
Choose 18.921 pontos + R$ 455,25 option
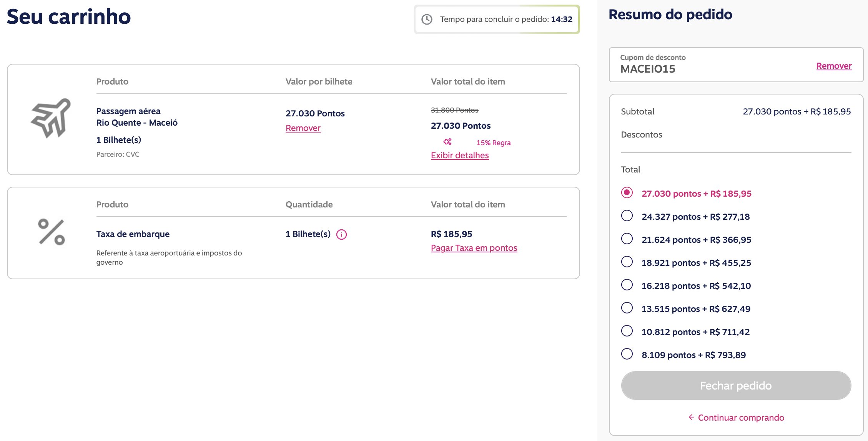pos(627,262)
